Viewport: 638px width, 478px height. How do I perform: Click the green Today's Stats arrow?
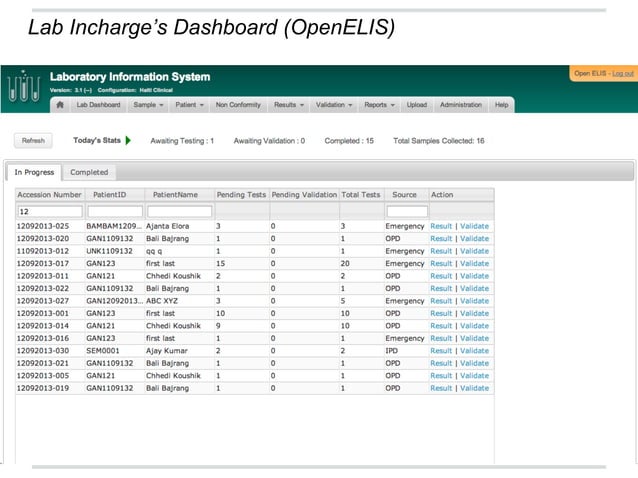click(128, 141)
